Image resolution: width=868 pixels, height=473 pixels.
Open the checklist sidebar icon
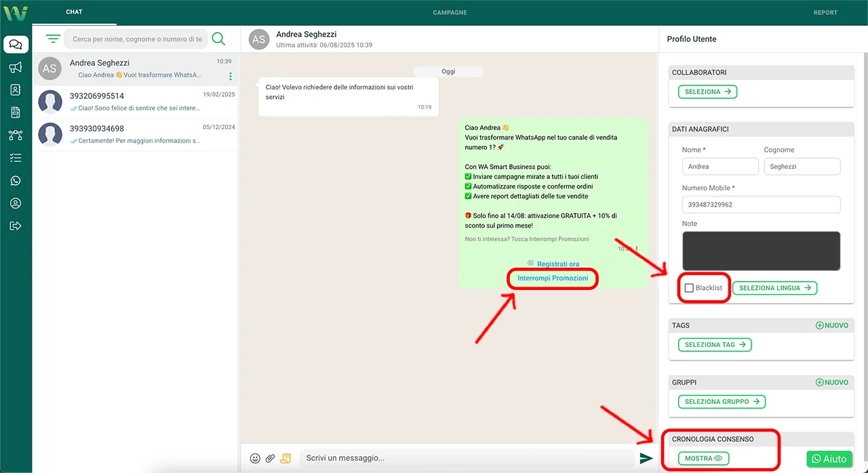[x=16, y=158]
